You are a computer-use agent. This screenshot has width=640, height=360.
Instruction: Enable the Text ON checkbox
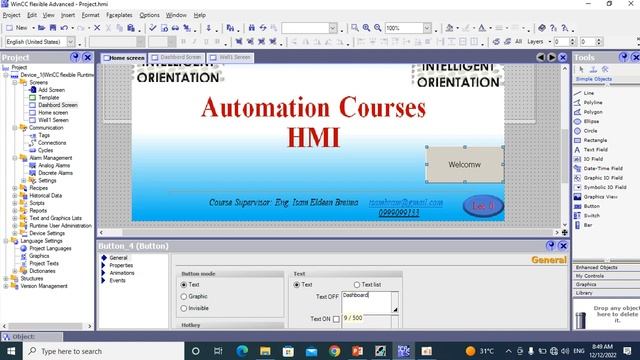tap(336, 319)
